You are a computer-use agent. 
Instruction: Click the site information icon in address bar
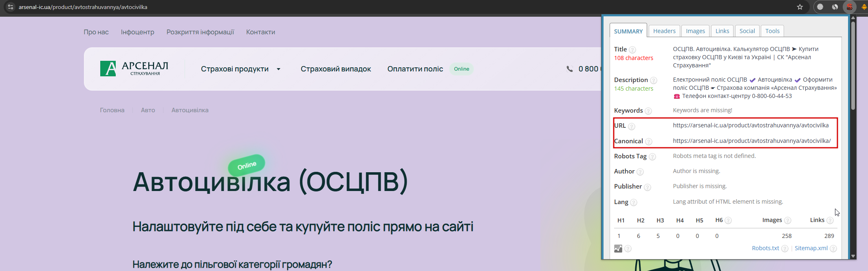11,7
